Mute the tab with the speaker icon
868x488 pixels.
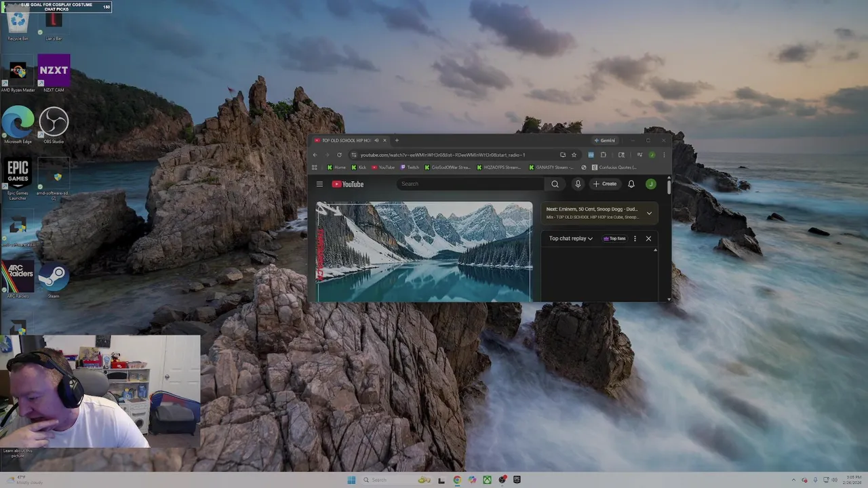pos(376,140)
